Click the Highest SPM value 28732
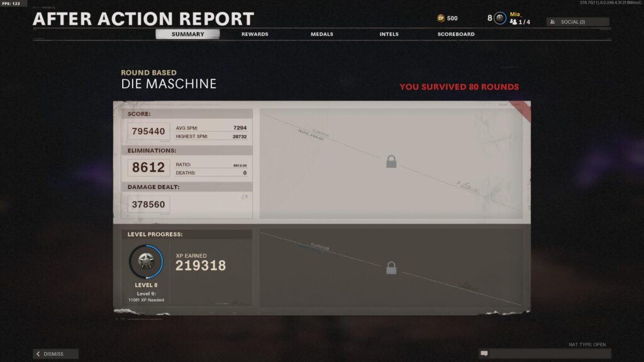 [x=240, y=136]
